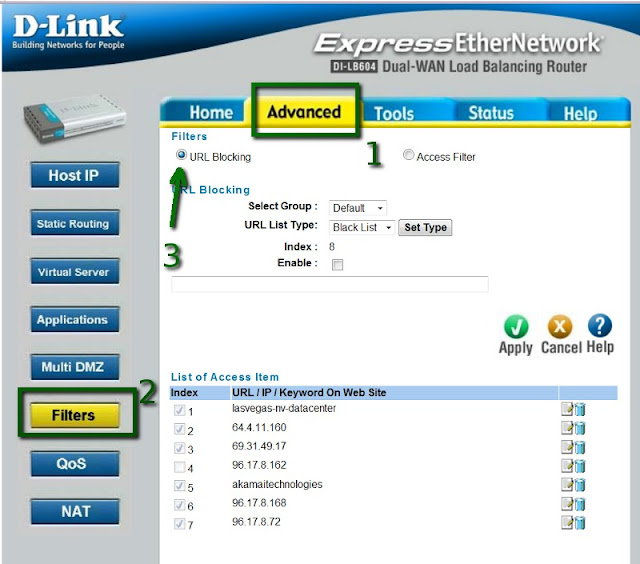Click URL / IP / Keyword On Web Site header

309,393
